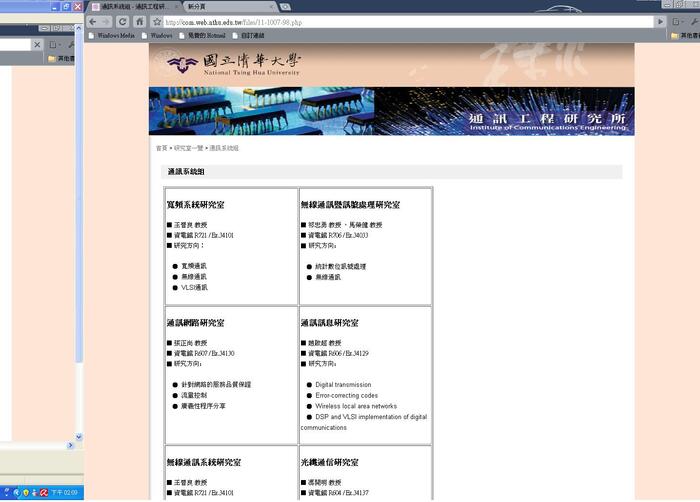The width and height of the screenshot is (700, 502).
Task: Click the 統計數位訊號處理 list item
Action: (341, 267)
